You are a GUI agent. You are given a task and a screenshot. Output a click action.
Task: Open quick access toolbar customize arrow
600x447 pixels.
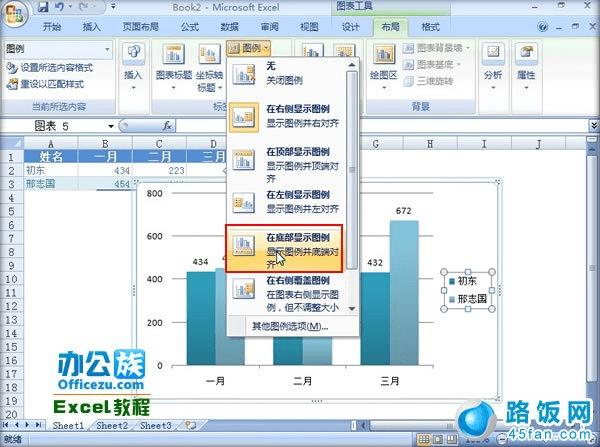[113, 7]
